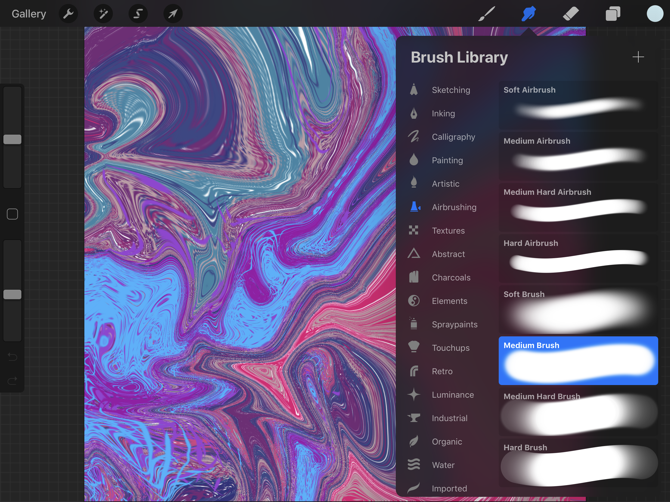
Task: Open the Imported brush set
Action: 447,488
